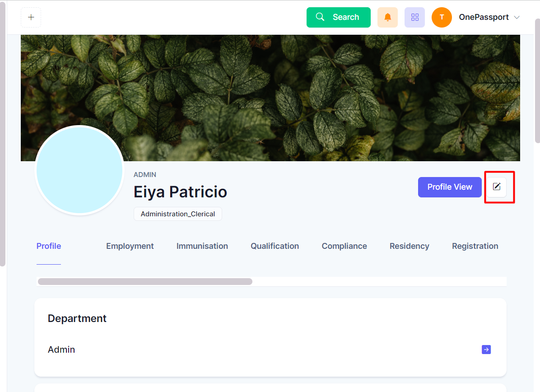Go to the Compliance tab
The image size is (540, 392).
(344, 246)
